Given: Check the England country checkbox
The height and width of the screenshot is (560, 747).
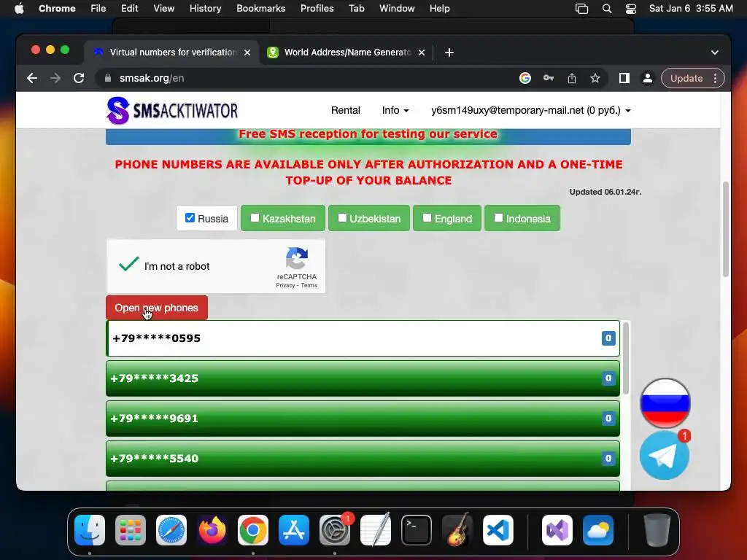Looking at the screenshot, I should [427, 217].
